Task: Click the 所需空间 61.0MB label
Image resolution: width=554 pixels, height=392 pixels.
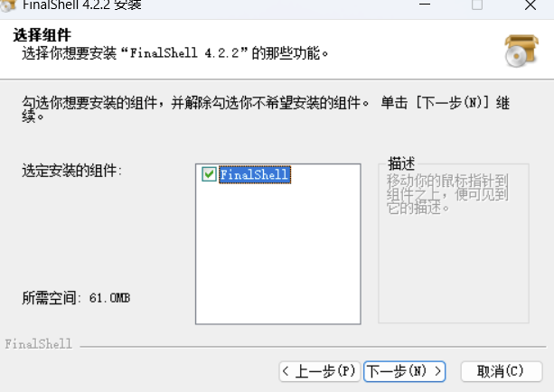Action: (76, 298)
